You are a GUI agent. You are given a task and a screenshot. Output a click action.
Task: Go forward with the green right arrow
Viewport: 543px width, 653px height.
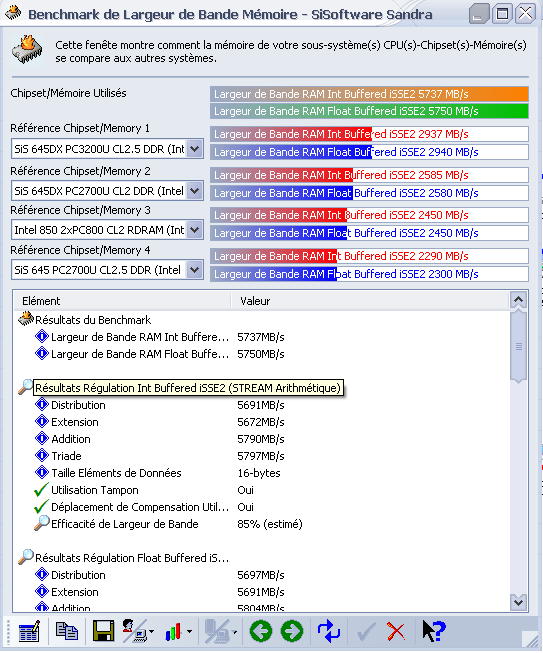coord(292,631)
